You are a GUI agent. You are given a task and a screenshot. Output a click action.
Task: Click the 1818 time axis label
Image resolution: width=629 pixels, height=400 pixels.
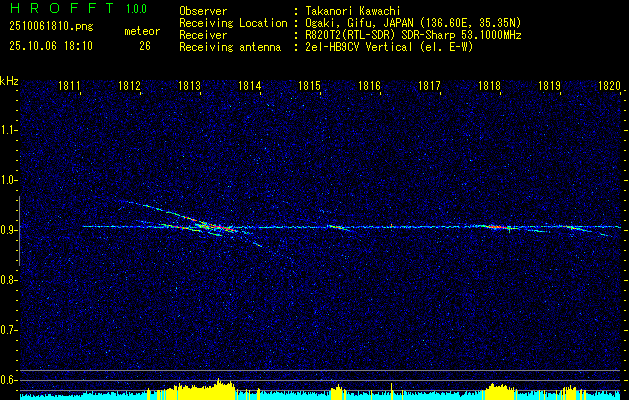tap(490, 85)
